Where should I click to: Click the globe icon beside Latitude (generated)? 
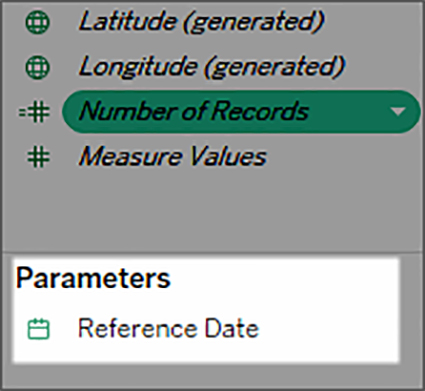pos(38,22)
